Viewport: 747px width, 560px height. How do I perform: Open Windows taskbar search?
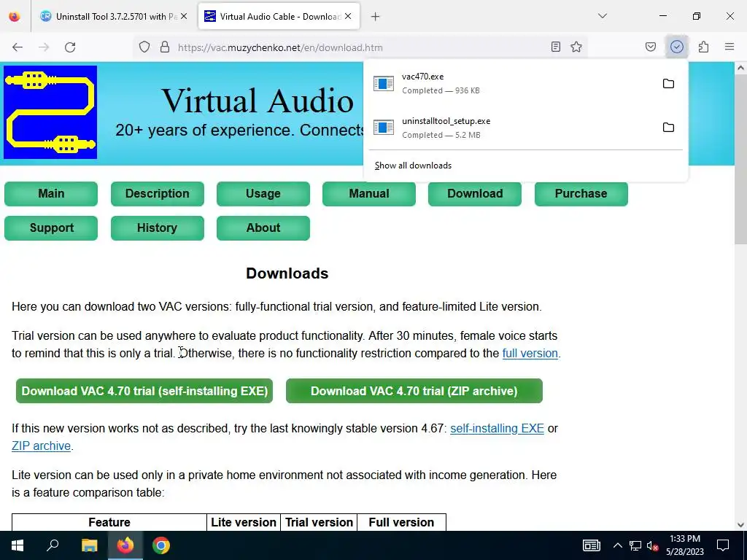click(53, 545)
